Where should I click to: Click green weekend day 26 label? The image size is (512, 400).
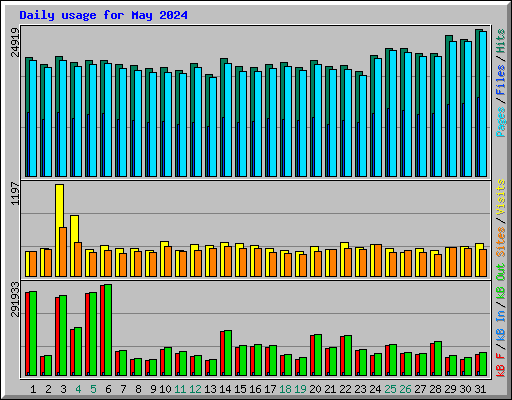[x=405, y=389]
